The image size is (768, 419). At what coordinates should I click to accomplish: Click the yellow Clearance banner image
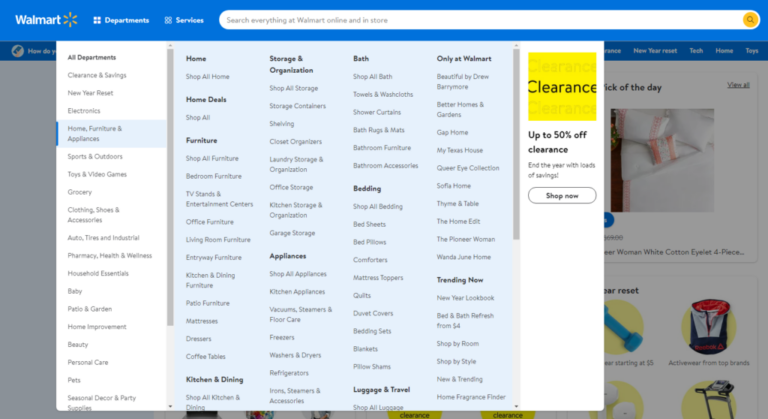(x=562, y=87)
